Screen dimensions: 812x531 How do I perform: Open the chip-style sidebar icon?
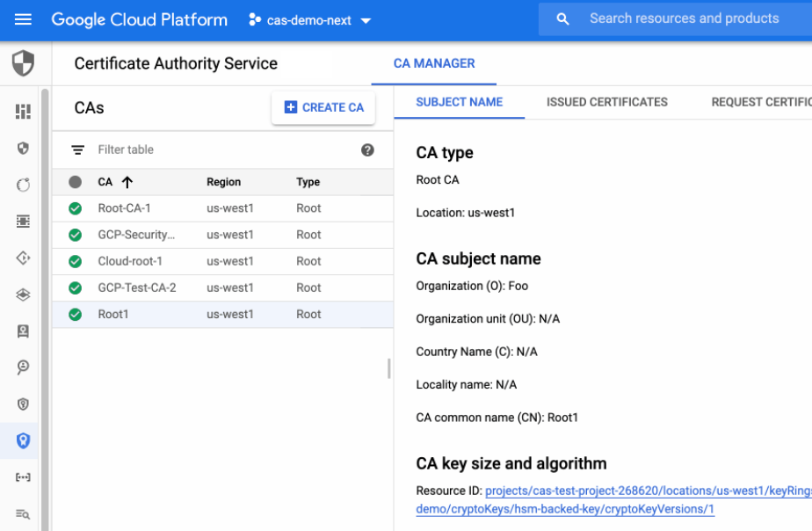(23, 222)
